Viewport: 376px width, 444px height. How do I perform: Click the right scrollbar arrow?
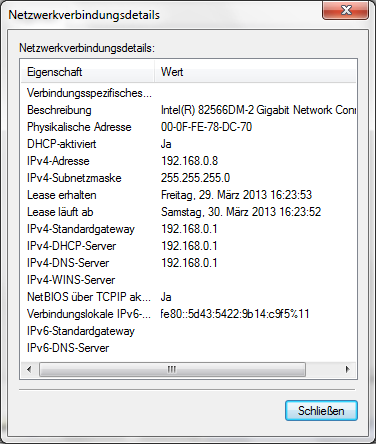coord(348,369)
